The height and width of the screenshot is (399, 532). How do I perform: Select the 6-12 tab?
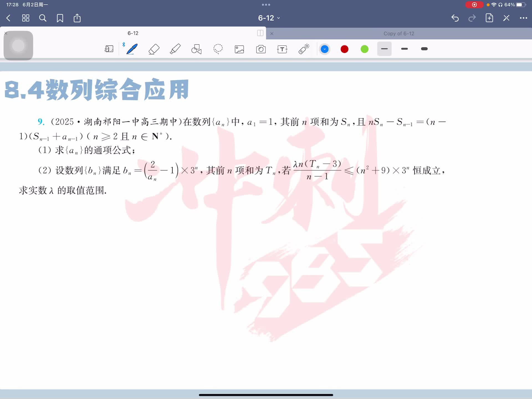133,33
